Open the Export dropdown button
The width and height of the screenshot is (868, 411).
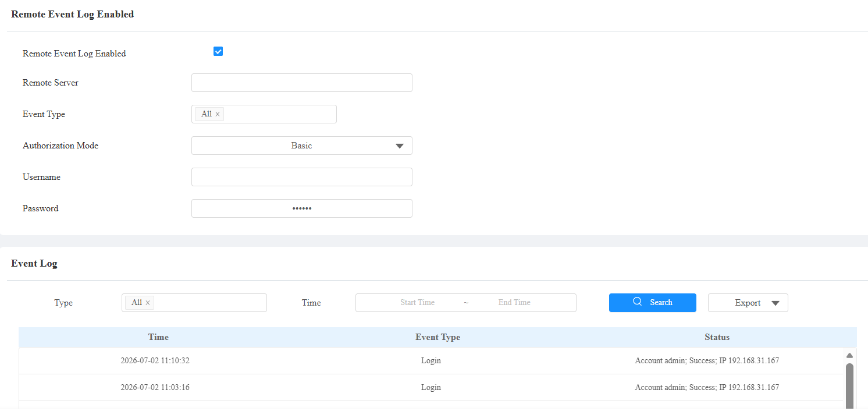(748, 303)
